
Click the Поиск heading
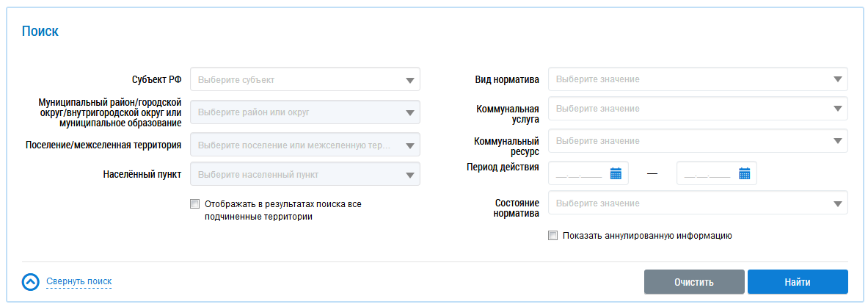[40, 31]
